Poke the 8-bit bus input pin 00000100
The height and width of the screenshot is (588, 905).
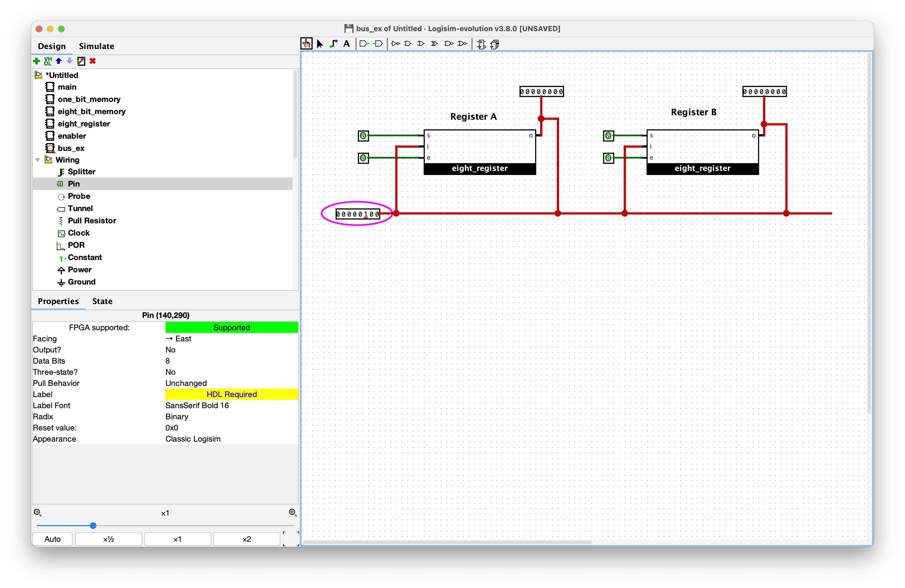tap(357, 214)
